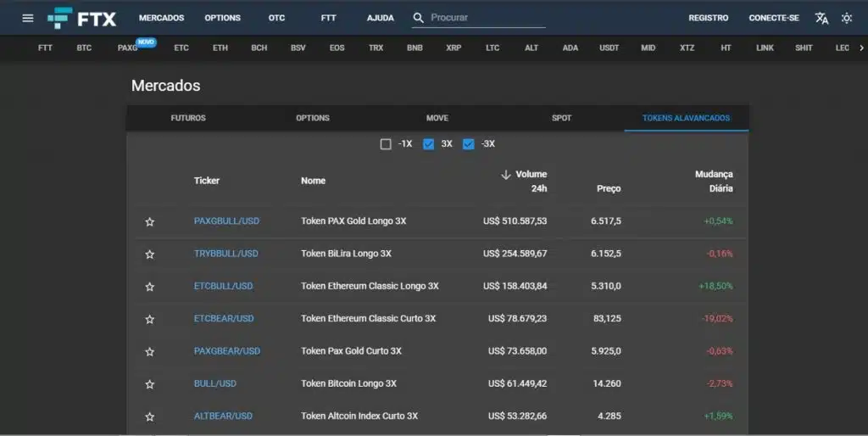This screenshot has height=436, width=868.
Task: Mark PAXGBEAR/USD as favorite
Action: (149, 352)
